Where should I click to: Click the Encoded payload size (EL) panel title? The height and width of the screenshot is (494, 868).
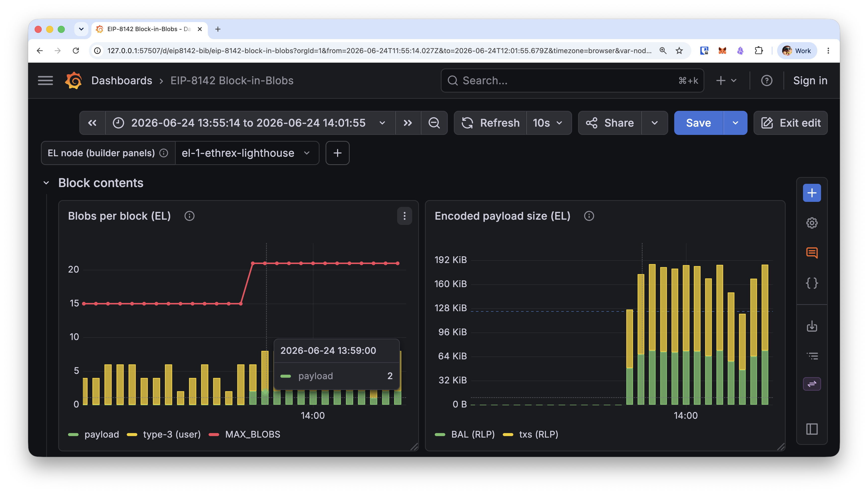[502, 216]
